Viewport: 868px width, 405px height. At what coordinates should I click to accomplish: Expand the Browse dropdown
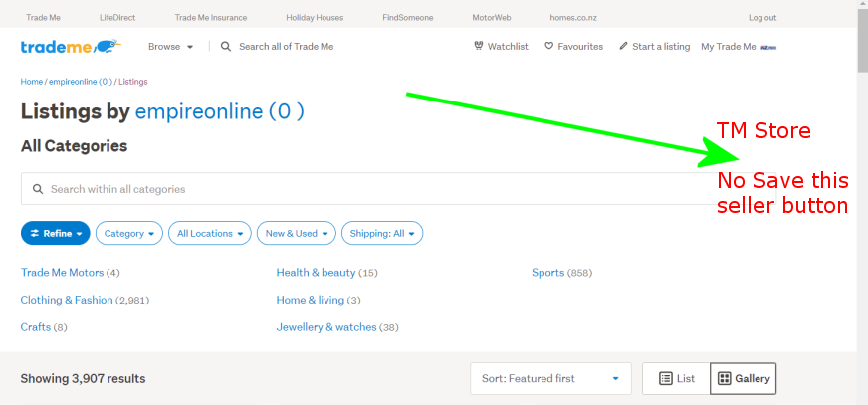tap(170, 47)
